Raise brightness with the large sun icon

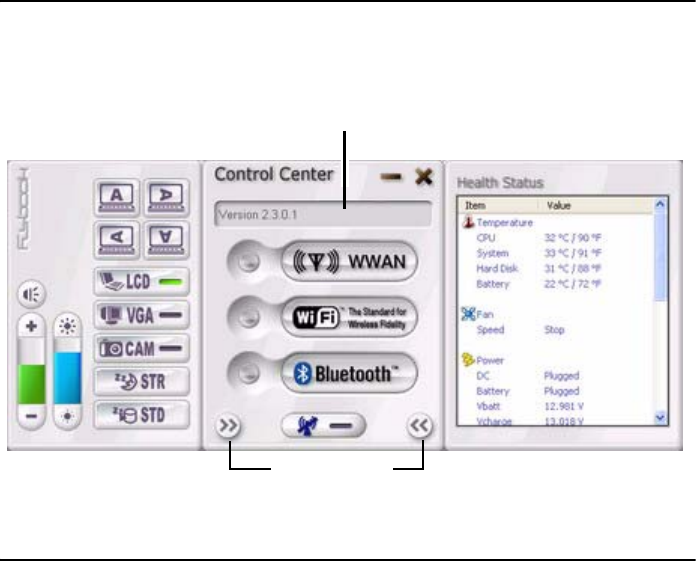coord(67,327)
